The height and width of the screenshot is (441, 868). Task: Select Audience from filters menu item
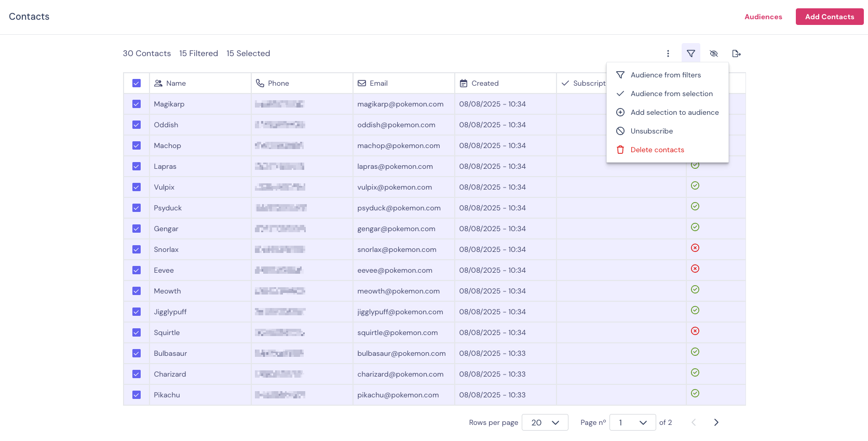668,75
